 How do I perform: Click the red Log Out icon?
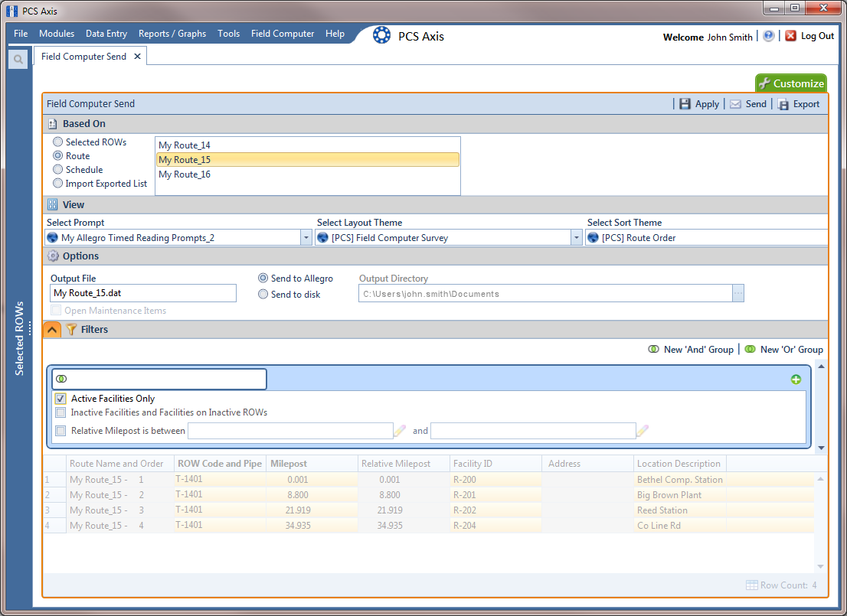790,36
